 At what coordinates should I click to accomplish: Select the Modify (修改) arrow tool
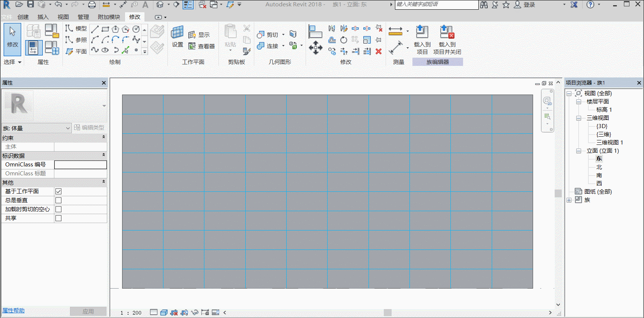[x=12, y=39]
